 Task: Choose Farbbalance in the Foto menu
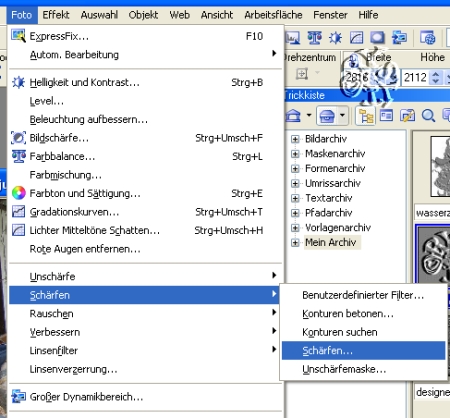pos(145,156)
